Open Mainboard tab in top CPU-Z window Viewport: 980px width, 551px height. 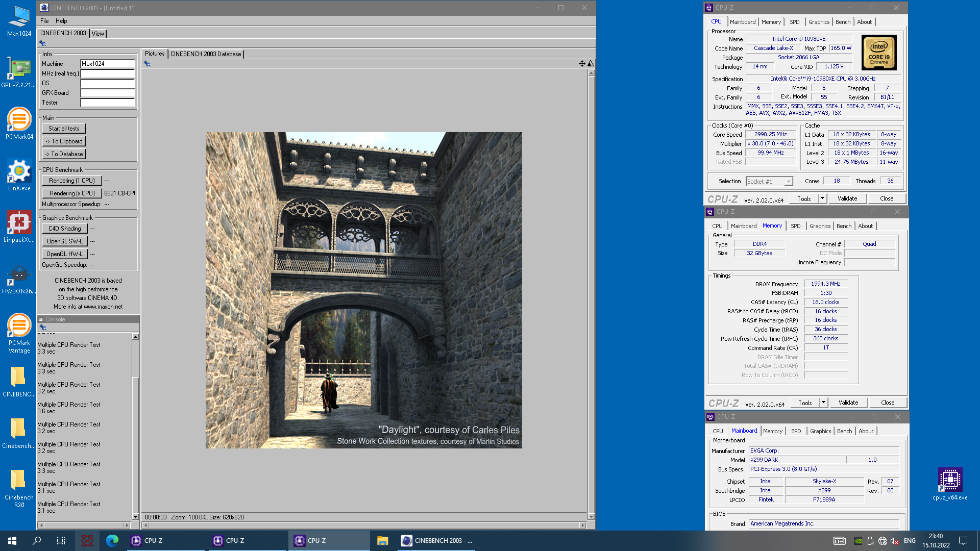(743, 22)
